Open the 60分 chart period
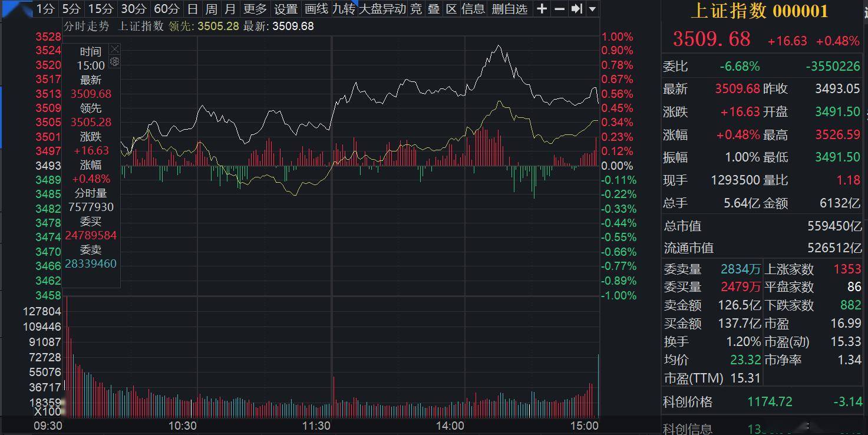The height and width of the screenshot is (435, 868). [166, 9]
